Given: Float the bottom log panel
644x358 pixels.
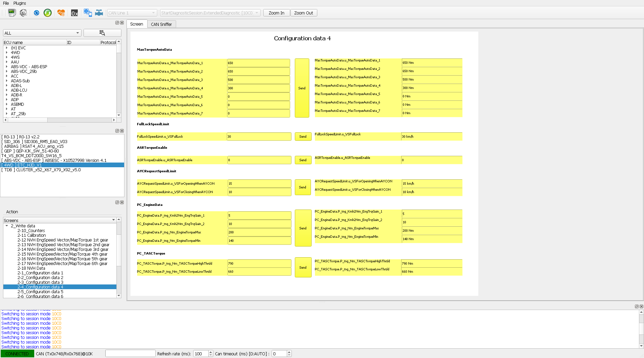Looking at the screenshot, I should [x=637, y=307].
